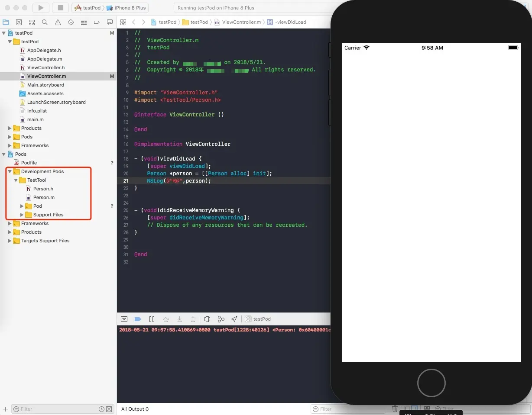The height and width of the screenshot is (415, 532).
Task: Click the Run (play) button
Action: tap(41, 8)
